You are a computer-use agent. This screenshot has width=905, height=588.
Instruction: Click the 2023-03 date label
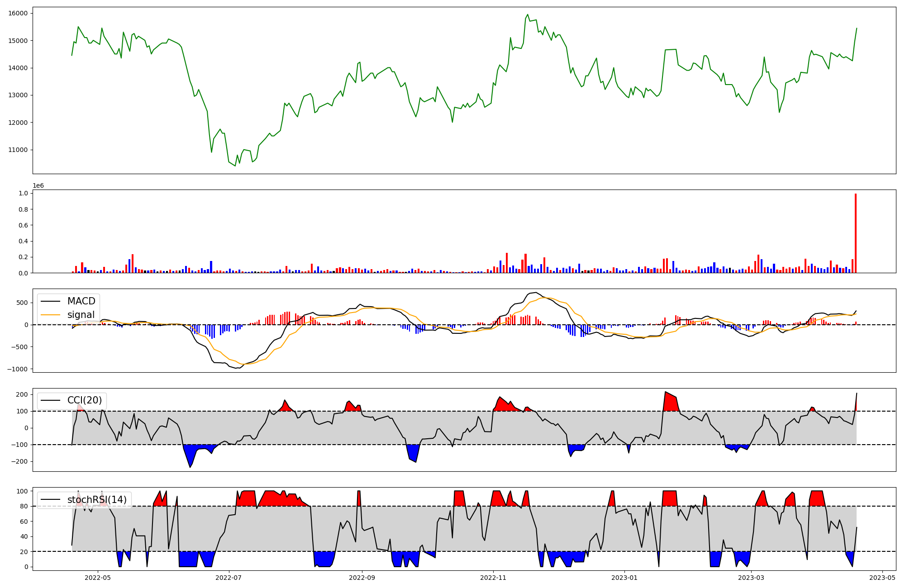point(751,577)
